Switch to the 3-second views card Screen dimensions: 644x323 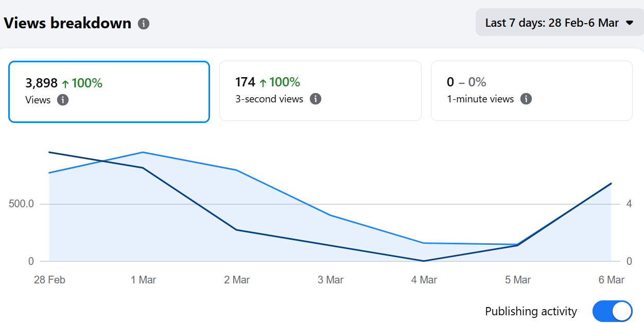tap(320, 91)
